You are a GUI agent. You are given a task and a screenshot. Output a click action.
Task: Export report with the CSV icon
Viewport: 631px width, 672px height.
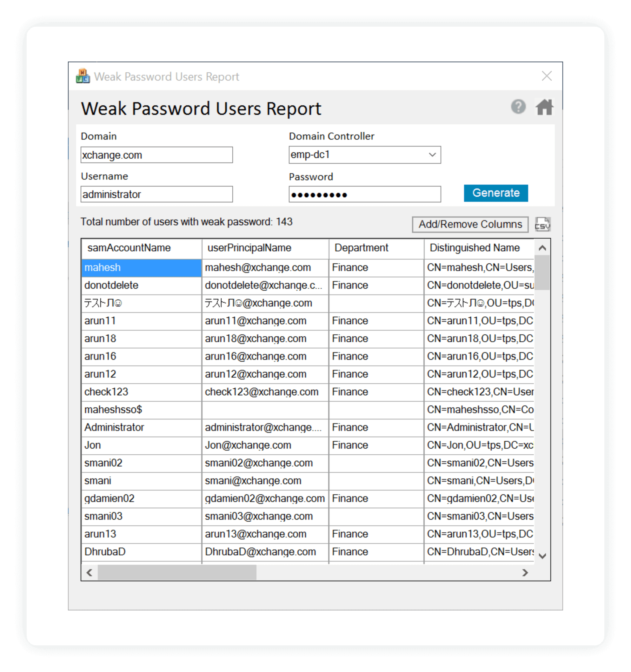point(542,224)
